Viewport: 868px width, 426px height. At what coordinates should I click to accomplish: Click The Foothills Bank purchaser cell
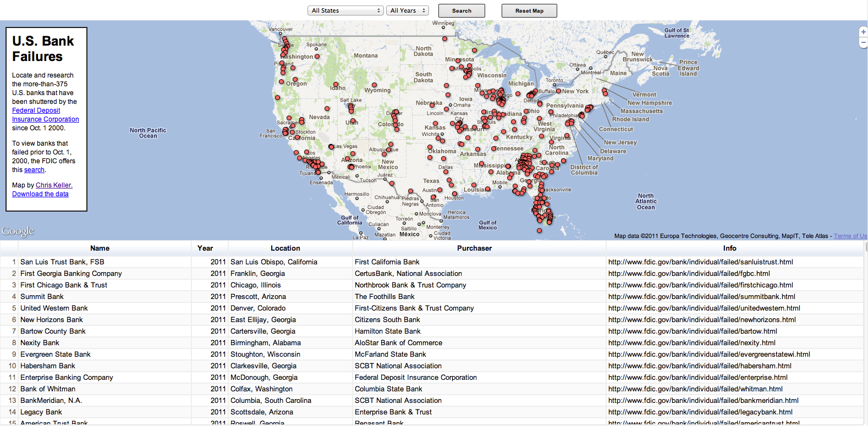tap(384, 297)
